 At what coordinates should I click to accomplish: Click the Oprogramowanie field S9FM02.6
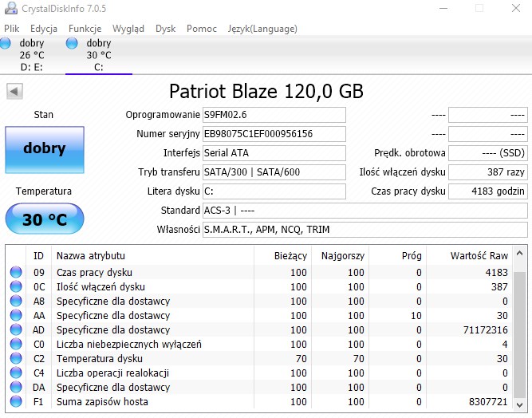(274, 115)
